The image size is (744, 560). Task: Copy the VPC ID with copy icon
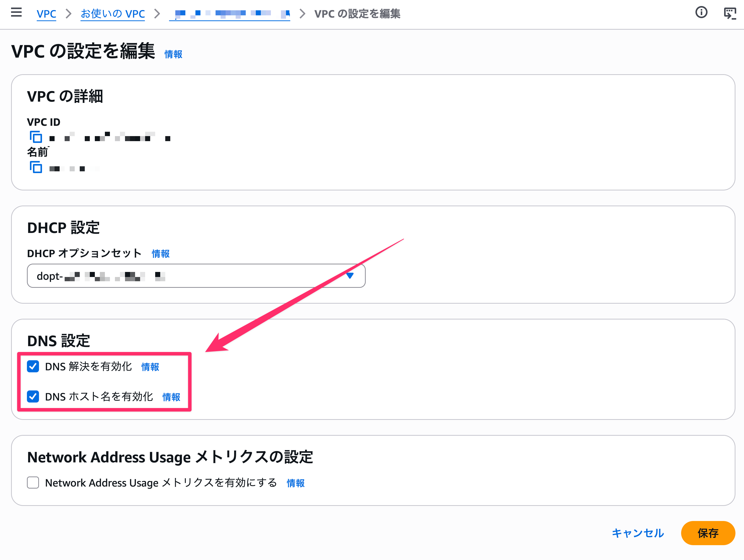click(36, 137)
